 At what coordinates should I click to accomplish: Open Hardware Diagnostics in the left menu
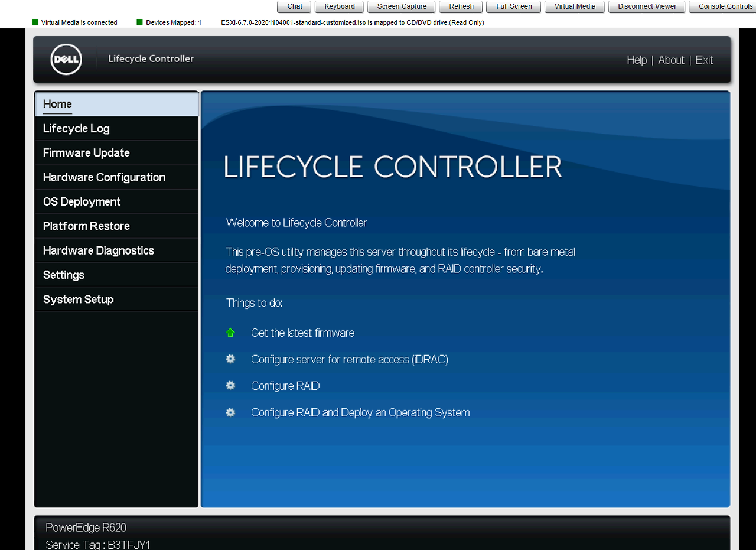click(117, 250)
